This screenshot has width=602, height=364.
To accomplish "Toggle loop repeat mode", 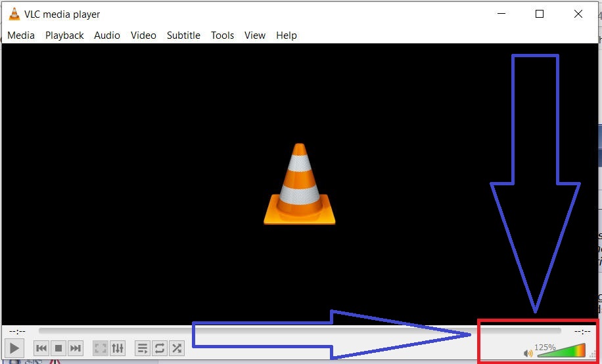I will pos(159,348).
